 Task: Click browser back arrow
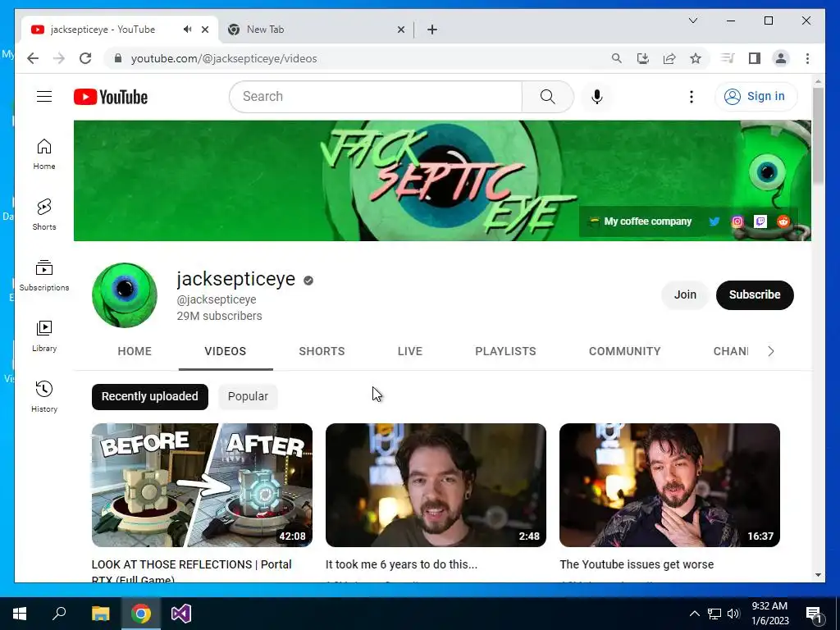[x=33, y=58]
